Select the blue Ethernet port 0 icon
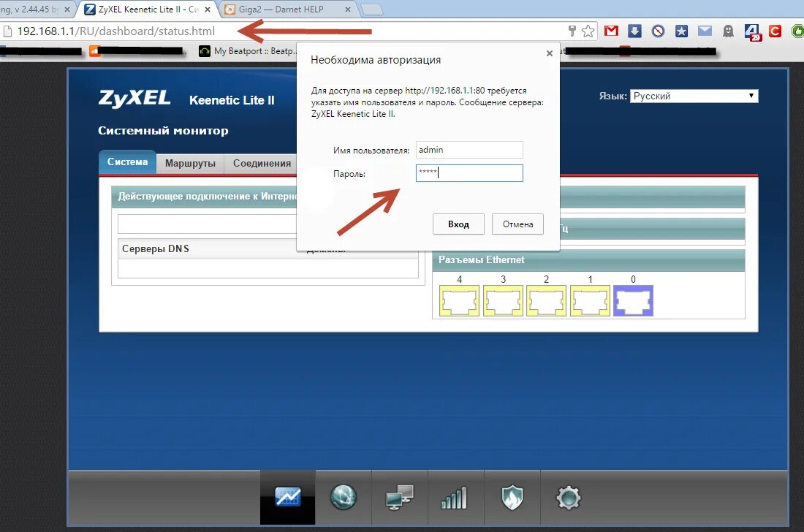This screenshot has width=804, height=532. pyautogui.click(x=633, y=300)
